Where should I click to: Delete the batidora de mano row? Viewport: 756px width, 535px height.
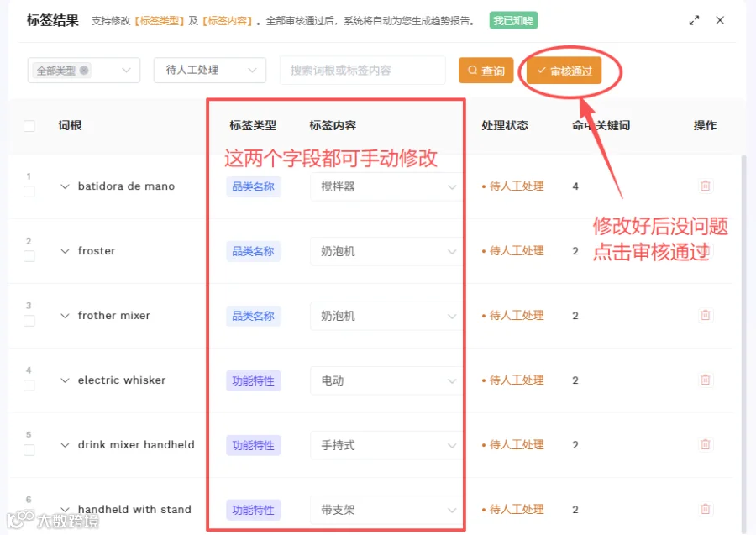(x=705, y=186)
